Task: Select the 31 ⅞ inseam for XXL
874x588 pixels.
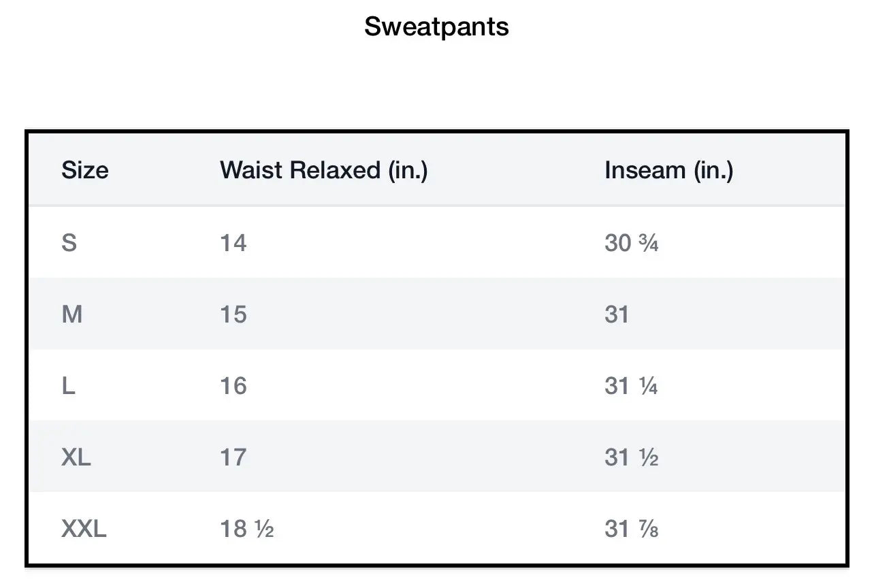Action: click(x=631, y=529)
